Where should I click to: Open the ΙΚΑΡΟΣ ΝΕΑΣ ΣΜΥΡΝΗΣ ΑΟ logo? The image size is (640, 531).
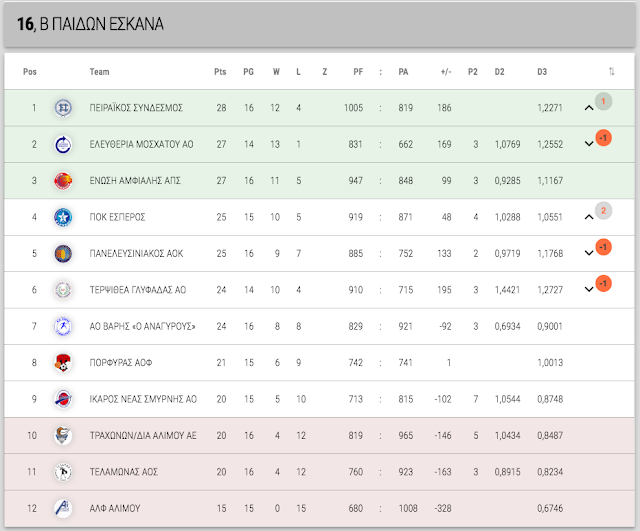tap(63, 399)
